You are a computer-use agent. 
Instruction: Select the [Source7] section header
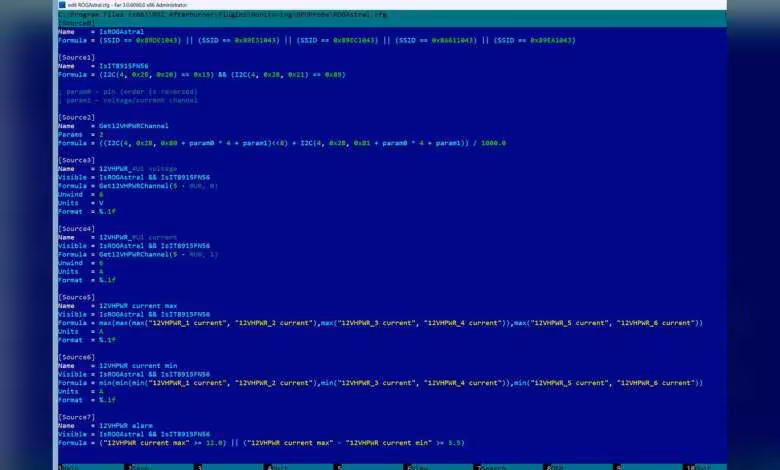(76, 417)
